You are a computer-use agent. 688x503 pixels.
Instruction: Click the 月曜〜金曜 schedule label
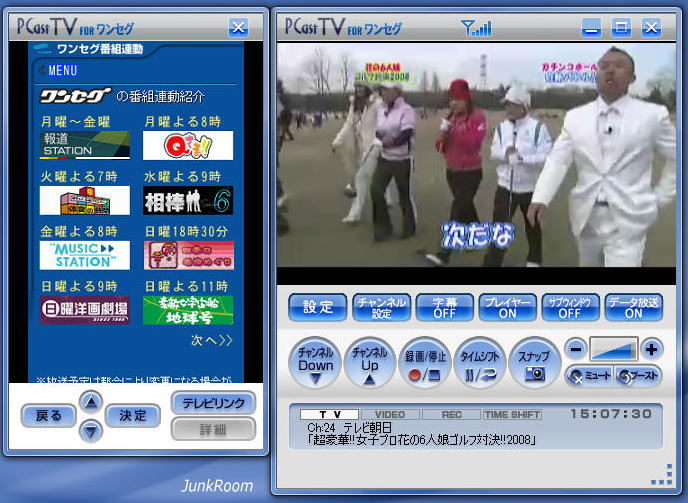(x=75, y=122)
